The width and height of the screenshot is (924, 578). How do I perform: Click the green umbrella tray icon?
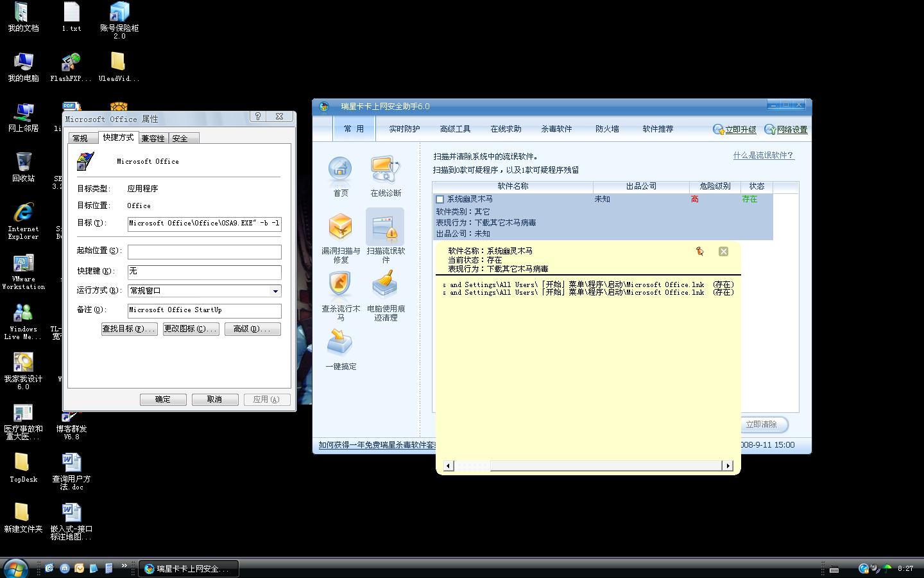point(887,568)
